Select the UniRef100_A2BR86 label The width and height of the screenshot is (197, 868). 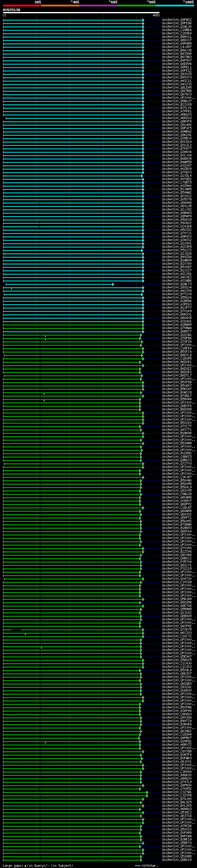click(177, 301)
